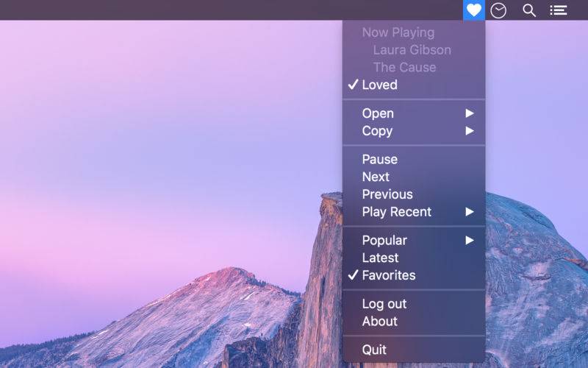Expand the Popular submenu
Screen dimensions: 588x368
(414, 241)
